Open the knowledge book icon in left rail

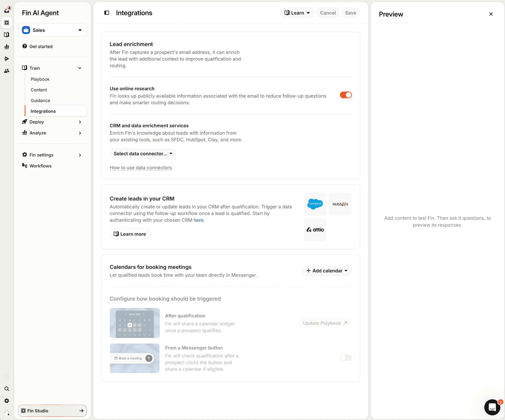coord(7,35)
